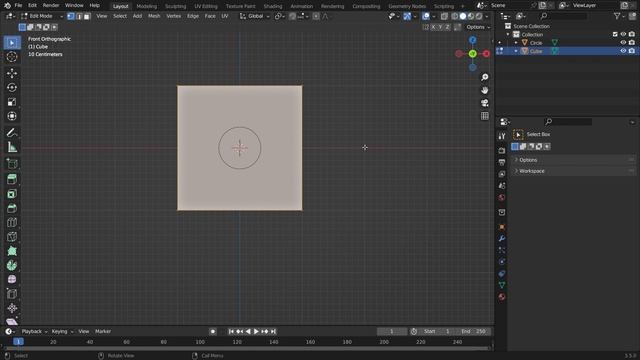Open the Mesh menu in viewport header
Image resolution: width=640 pixels, height=360 pixels.
(x=154, y=16)
